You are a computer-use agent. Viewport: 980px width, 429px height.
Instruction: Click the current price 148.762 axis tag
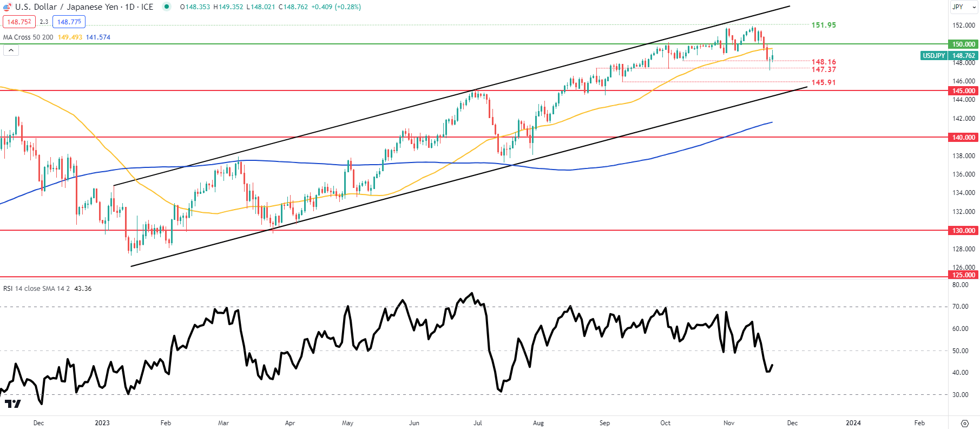point(964,56)
